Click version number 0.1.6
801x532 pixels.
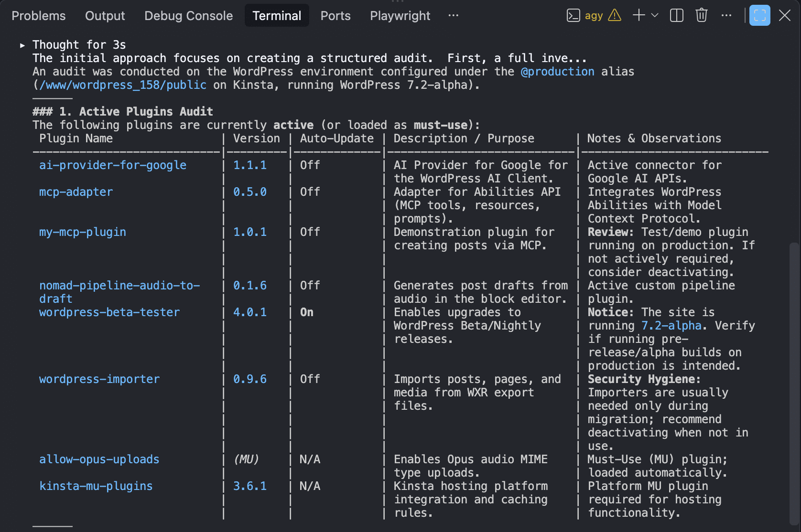tap(250, 286)
